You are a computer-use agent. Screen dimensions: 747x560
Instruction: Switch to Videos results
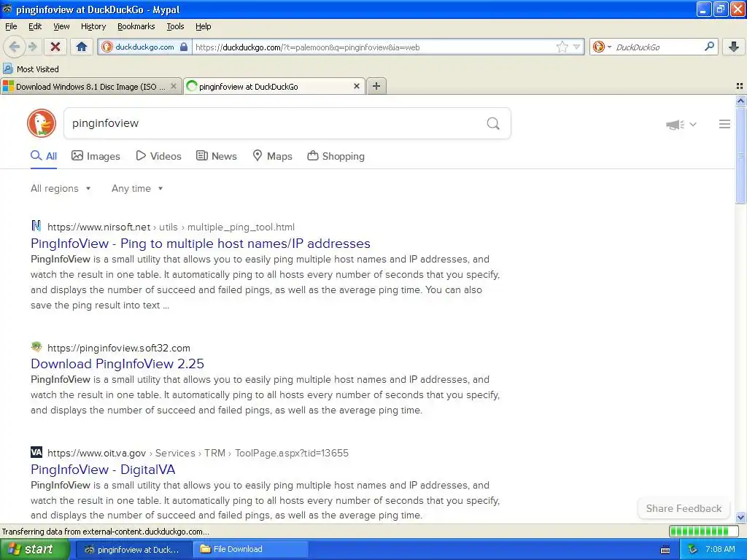[x=158, y=156]
